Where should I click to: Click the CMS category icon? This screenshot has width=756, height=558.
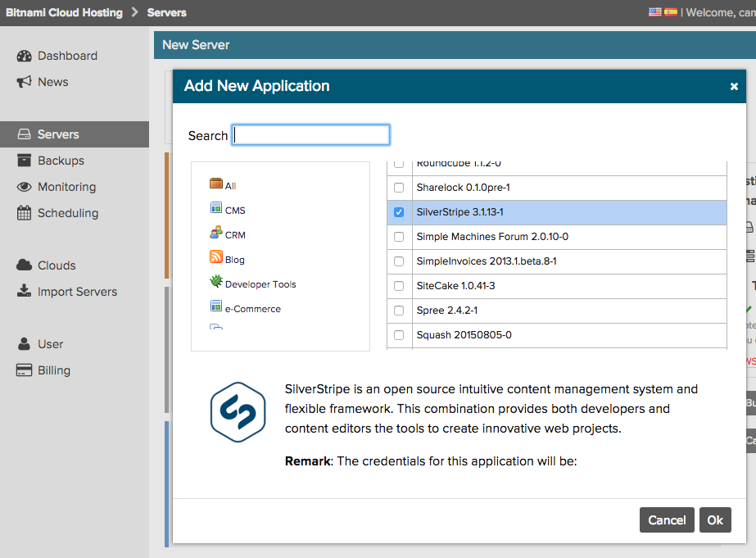pyautogui.click(x=216, y=208)
